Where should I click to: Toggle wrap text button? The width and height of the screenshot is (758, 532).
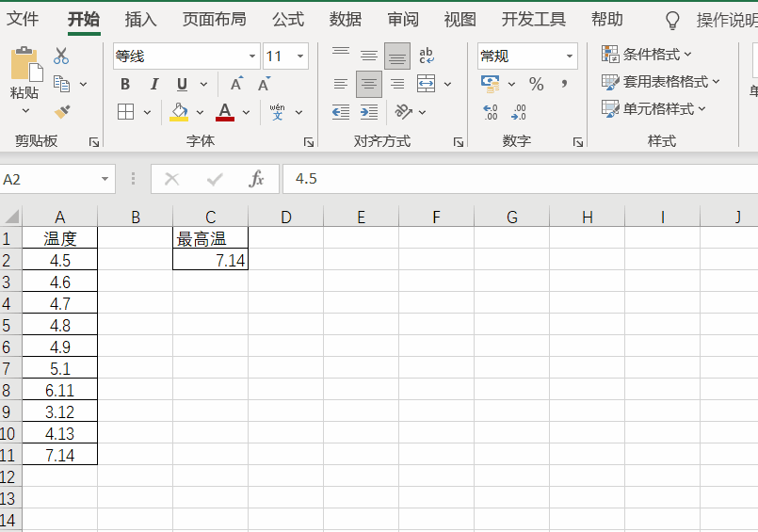(x=427, y=56)
